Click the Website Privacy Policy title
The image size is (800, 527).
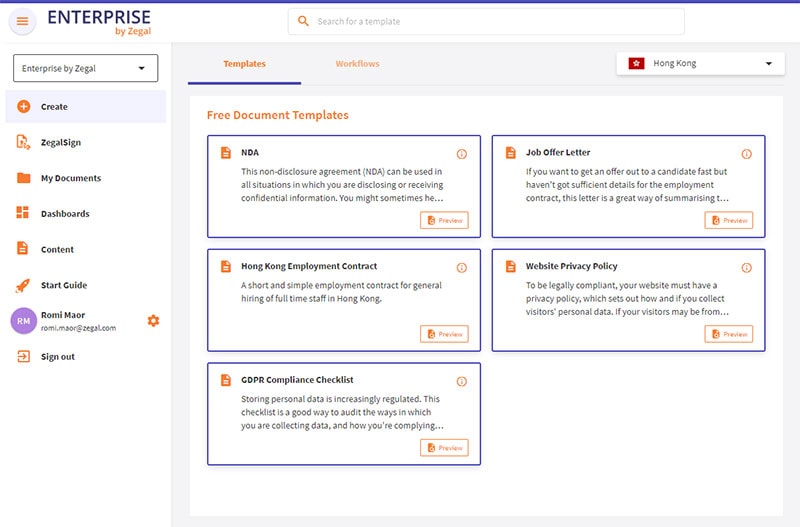pyautogui.click(x=571, y=266)
